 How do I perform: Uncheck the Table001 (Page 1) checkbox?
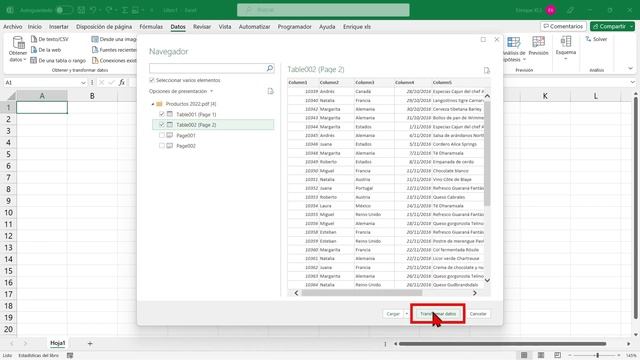pyautogui.click(x=162, y=114)
